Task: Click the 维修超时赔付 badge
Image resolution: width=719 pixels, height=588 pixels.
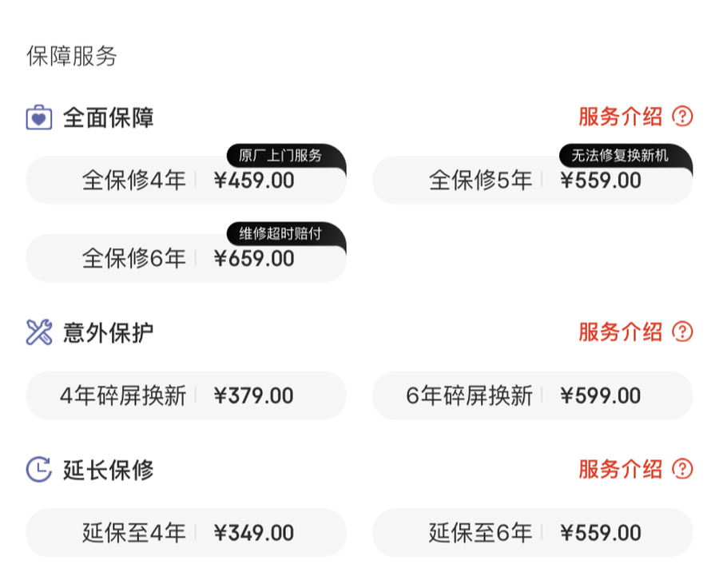Action: click(x=280, y=234)
